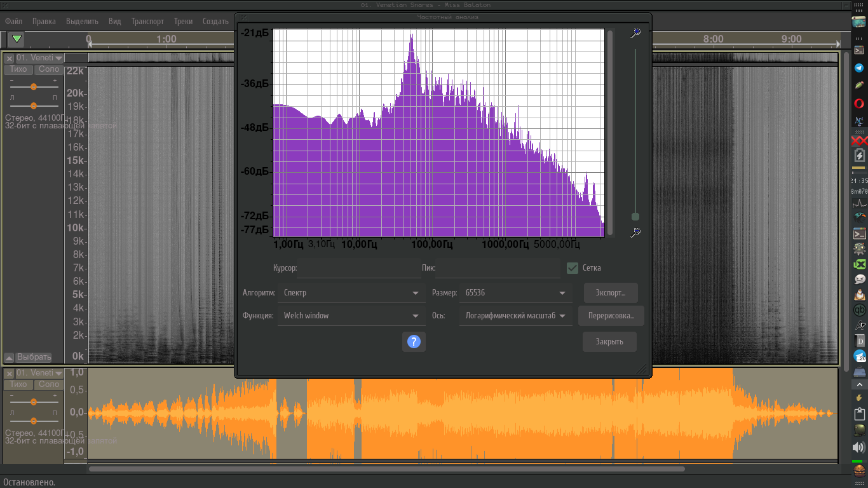Launch Opera browser from the dock
The image size is (868, 488).
[859, 103]
